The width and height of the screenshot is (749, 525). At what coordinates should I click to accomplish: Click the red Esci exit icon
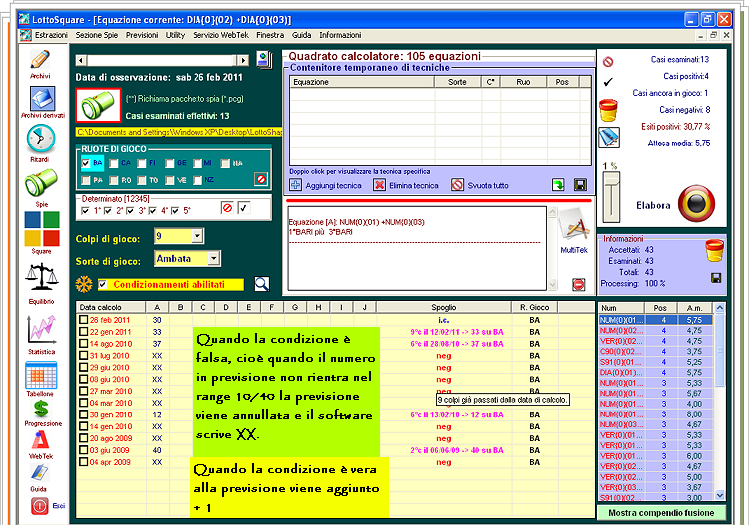click(40, 506)
